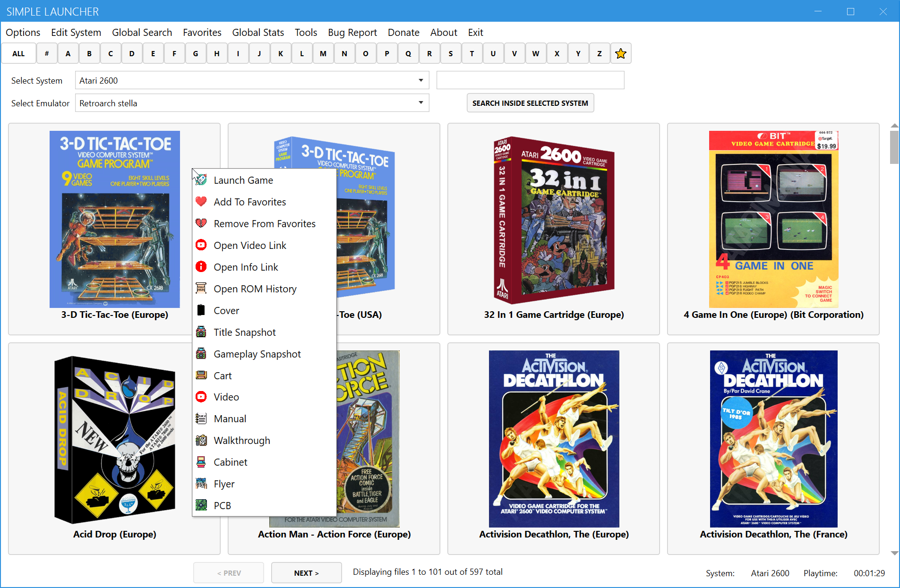Open the Donate menu item

[x=403, y=33]
